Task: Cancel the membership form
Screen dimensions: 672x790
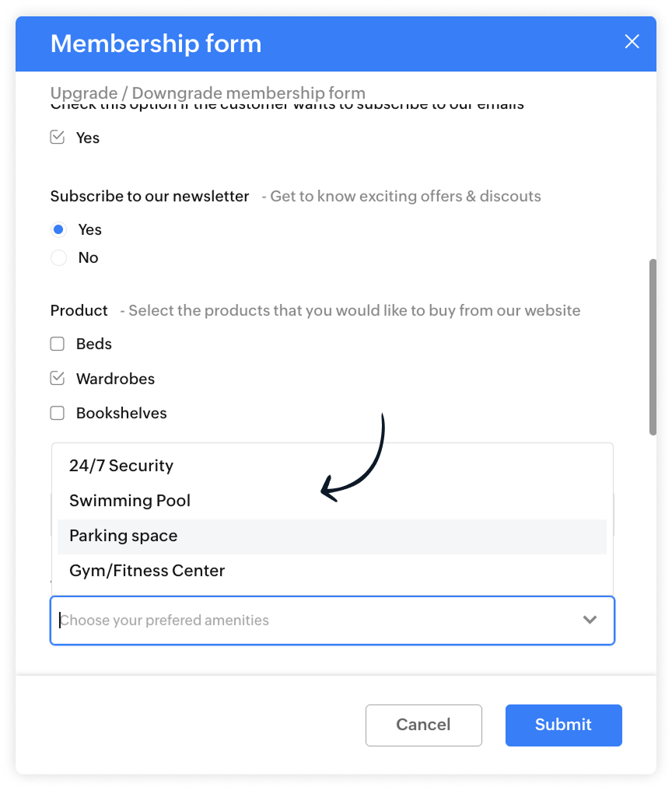Action: point(423,725)
